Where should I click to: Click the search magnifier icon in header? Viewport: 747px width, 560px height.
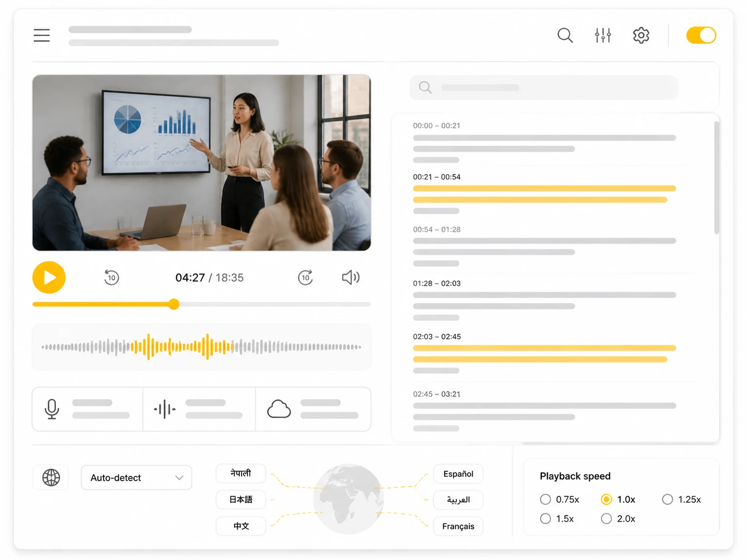click(565, 35)
